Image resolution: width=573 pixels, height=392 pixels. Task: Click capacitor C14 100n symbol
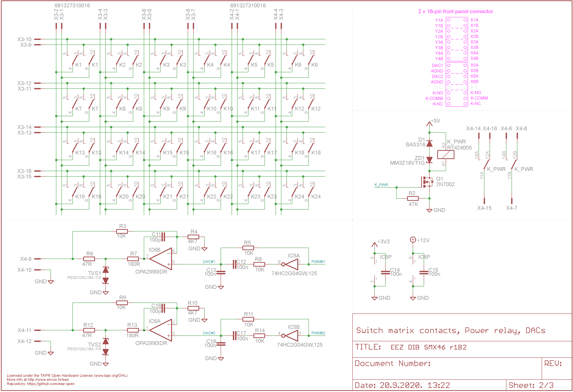point(385,272)
